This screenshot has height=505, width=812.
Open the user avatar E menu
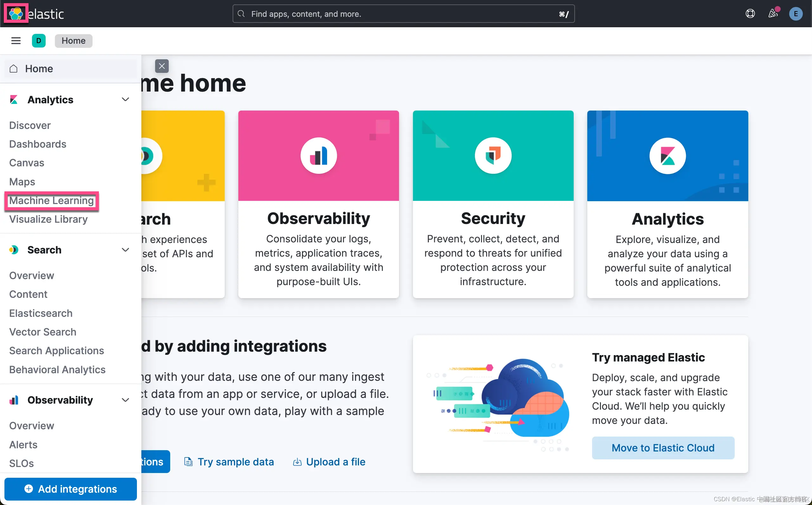coord(796,14)
